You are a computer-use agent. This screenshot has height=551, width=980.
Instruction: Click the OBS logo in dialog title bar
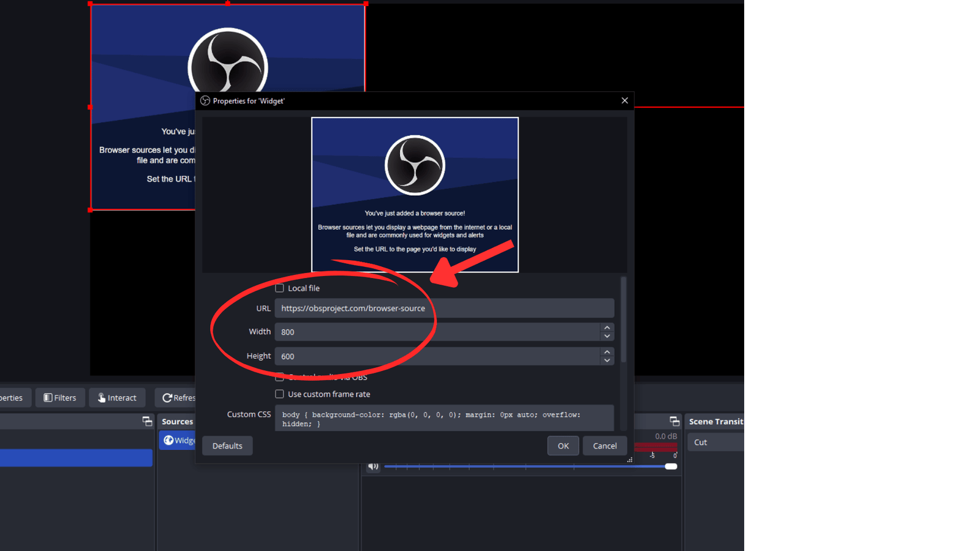(205, 101)
